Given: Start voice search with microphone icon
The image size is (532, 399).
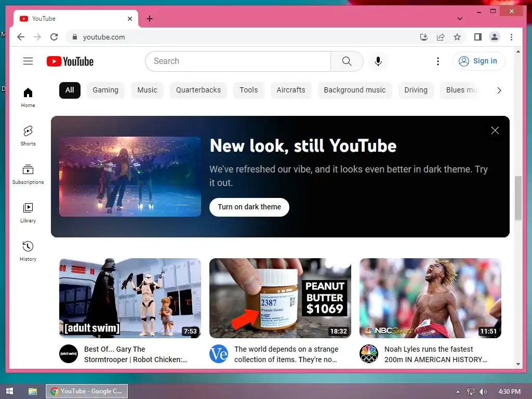Looking at the screenshot, I should [378, 61].
